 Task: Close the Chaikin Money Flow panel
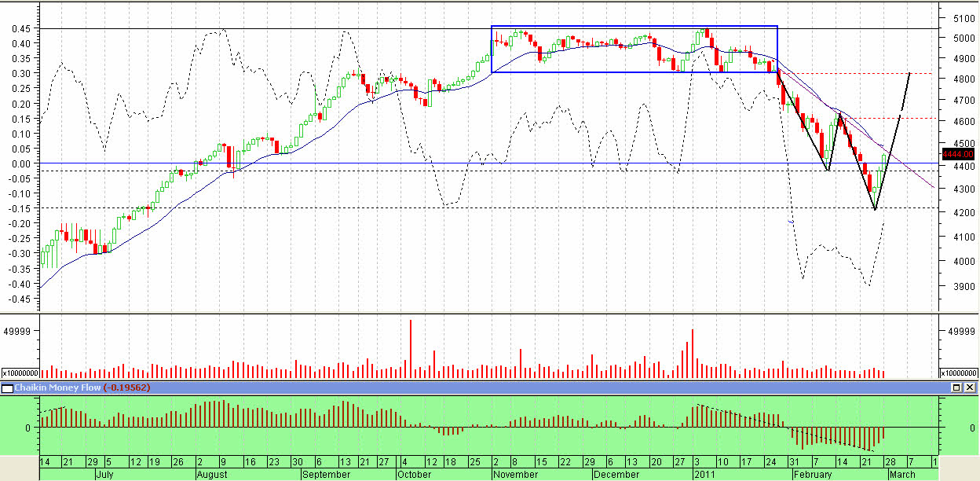coord(971,388)
